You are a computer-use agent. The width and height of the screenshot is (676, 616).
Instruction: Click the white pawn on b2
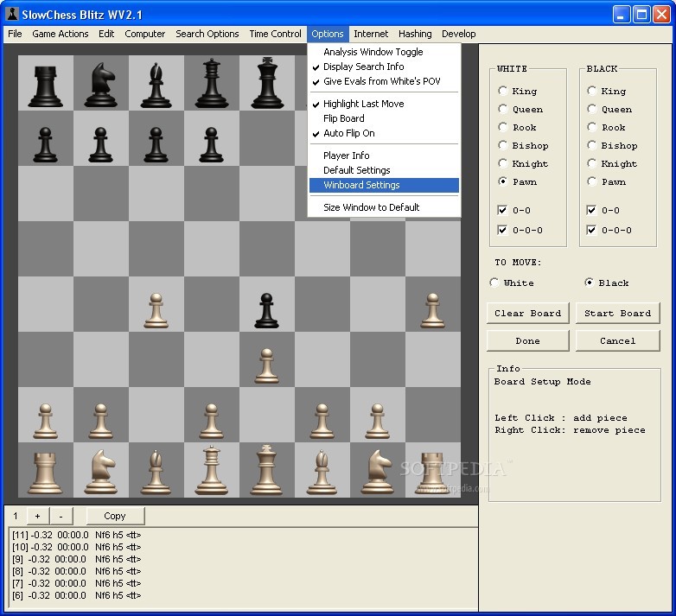click(x=101, y=421)
